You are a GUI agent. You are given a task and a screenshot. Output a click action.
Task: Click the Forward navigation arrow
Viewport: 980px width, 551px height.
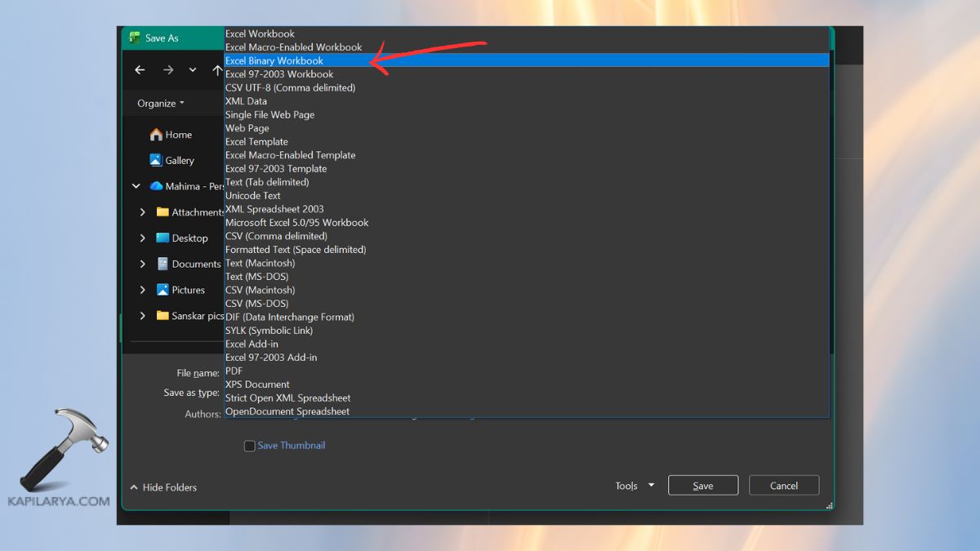coord(168,70)
